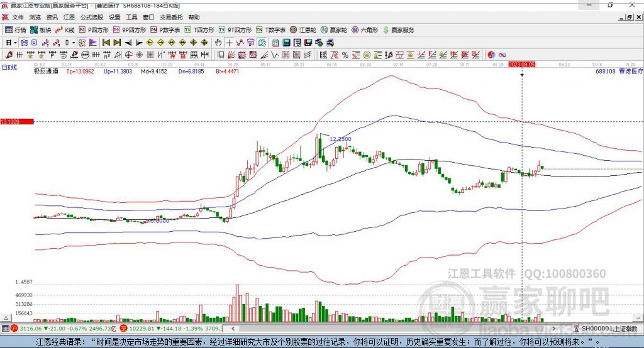644x348 pixels.
Task: Open the T数字表 tool
Action: 270,30
